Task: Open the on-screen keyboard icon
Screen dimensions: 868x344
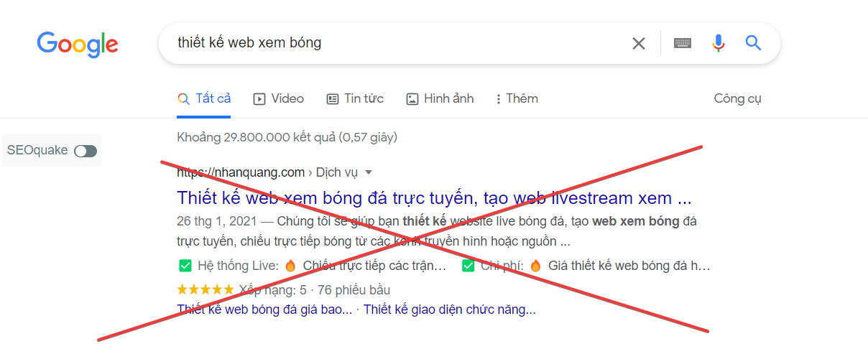Action: tap(683, 43)
